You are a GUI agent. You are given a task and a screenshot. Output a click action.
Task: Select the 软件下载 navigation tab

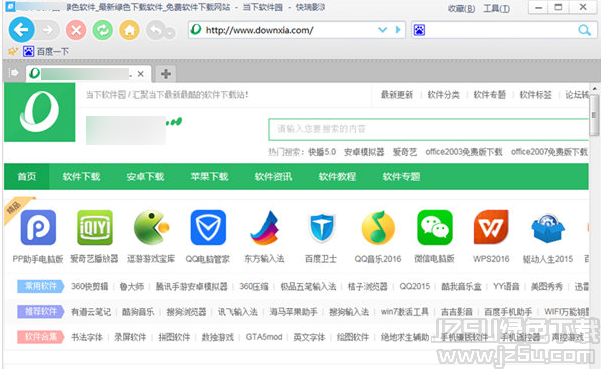(x=81, y=176)
